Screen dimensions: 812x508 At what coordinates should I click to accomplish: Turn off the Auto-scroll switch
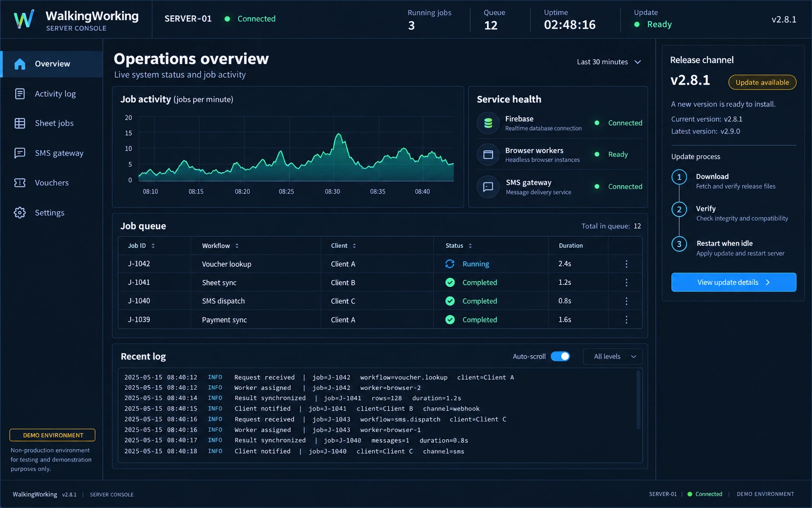tap(560, 356)
